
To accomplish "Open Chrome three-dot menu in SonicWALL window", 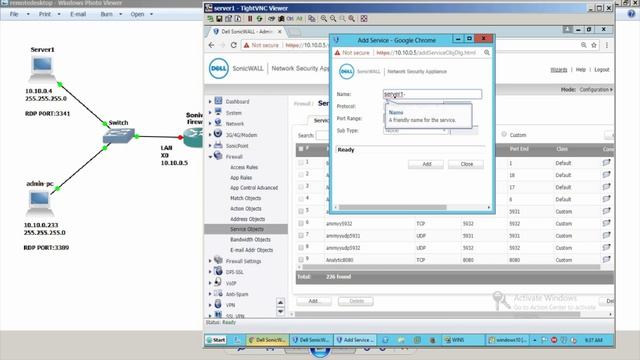I will coord(607,45).
